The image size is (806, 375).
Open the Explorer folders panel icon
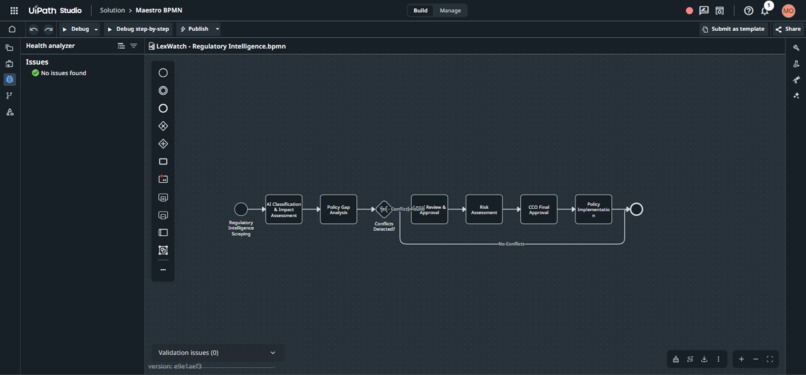point(9,48)
